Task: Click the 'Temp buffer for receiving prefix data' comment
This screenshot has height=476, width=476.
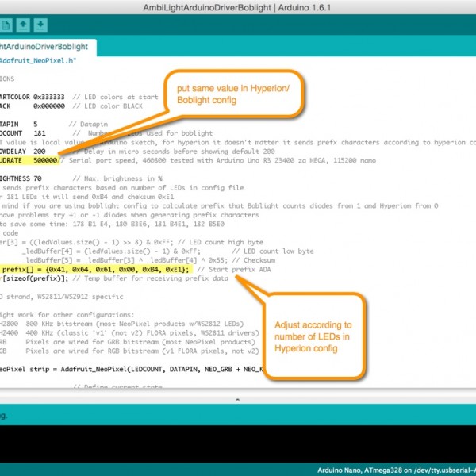Action: [x=150, y=278]
